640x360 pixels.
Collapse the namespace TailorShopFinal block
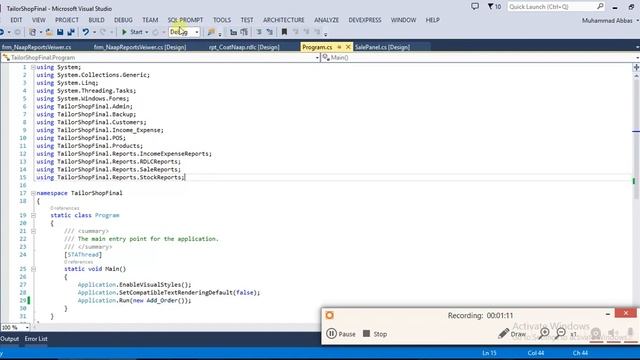pos(33,193)
